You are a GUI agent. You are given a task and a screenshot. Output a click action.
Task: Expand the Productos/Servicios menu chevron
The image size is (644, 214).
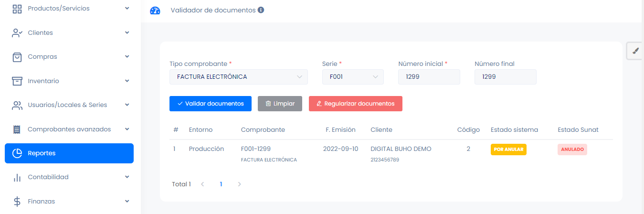[127, 9]
